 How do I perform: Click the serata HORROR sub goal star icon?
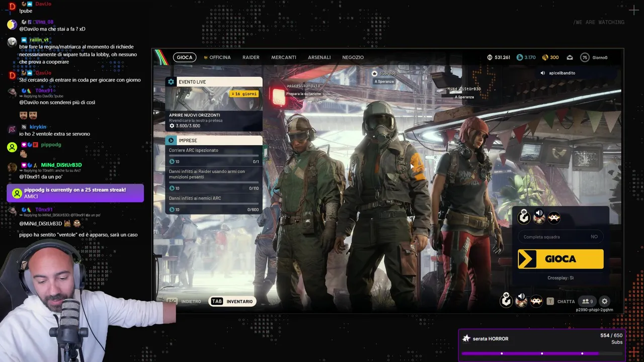tap(466, 338)
